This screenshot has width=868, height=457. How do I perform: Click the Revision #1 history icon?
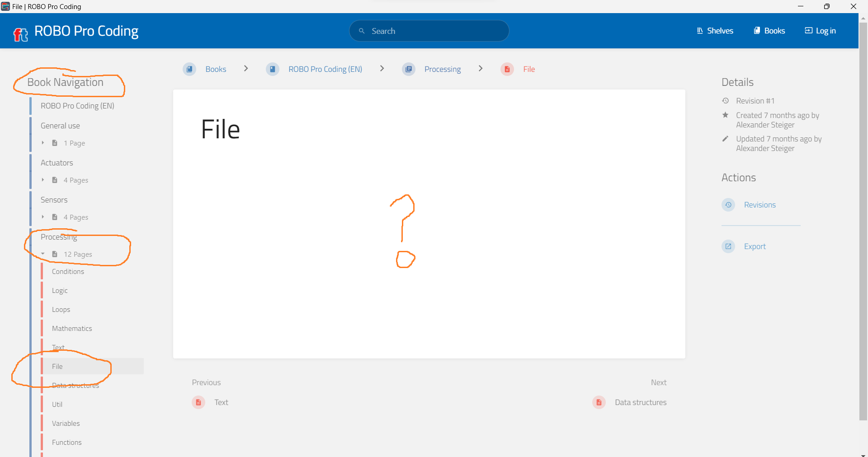tap(726, 100)
